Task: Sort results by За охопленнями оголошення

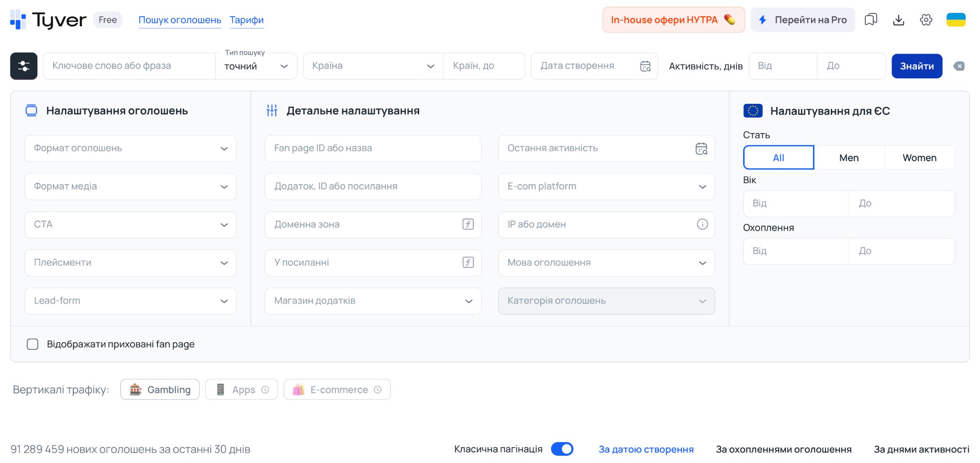Action: click(x=783, y=449)
